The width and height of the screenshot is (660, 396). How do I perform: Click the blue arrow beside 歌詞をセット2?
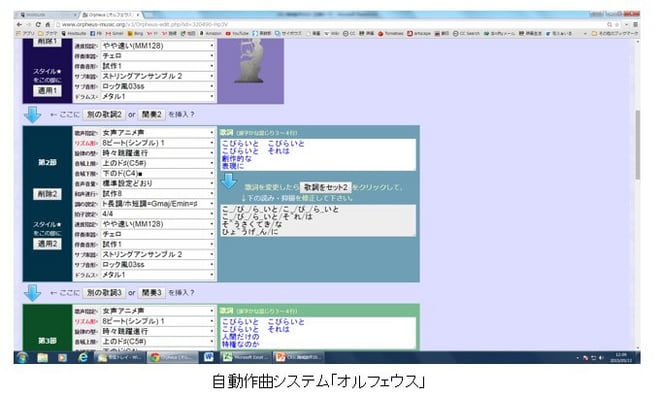229,182
